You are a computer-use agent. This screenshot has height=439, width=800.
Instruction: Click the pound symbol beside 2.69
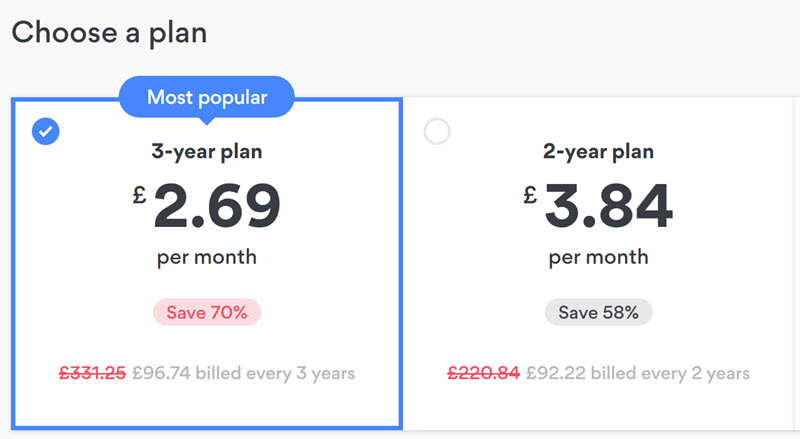(139, 194)
